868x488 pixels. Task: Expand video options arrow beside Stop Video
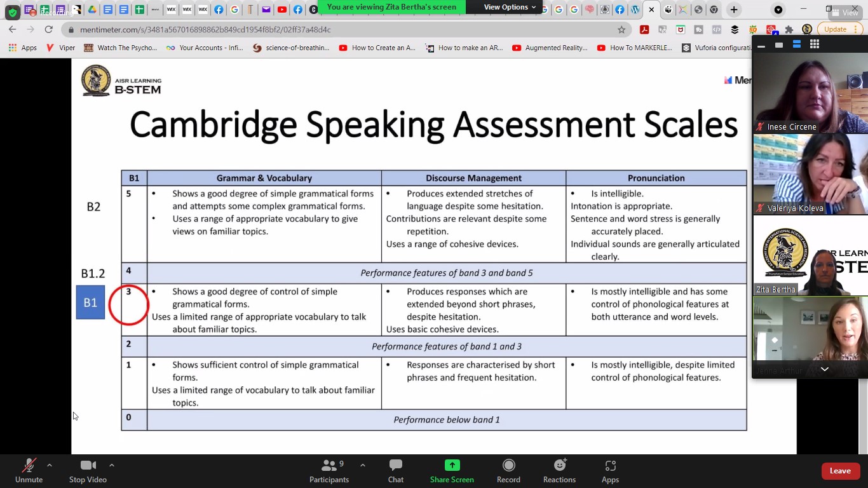[112, 465]
